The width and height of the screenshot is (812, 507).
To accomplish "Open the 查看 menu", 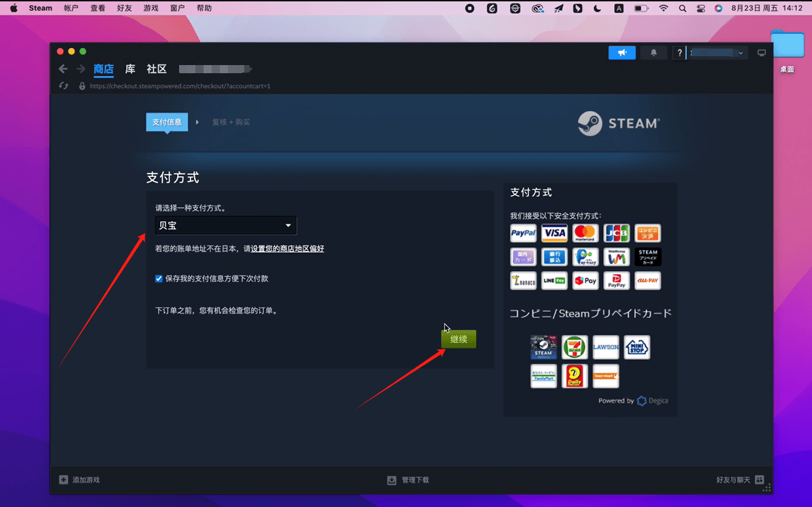I will pyautogui.click(x=98, y=8).
